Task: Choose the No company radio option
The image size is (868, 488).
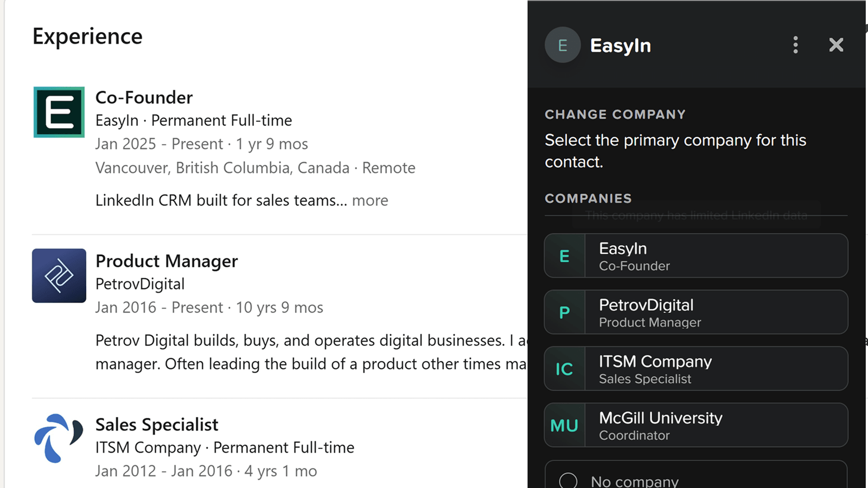Action: coord(568,481)
